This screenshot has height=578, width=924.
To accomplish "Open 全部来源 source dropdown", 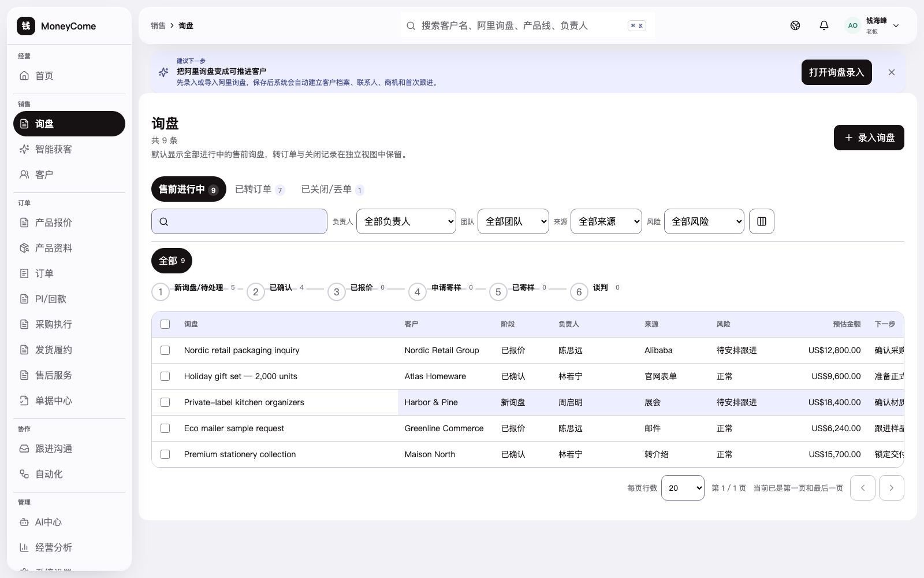I will [x=606, y=221].
